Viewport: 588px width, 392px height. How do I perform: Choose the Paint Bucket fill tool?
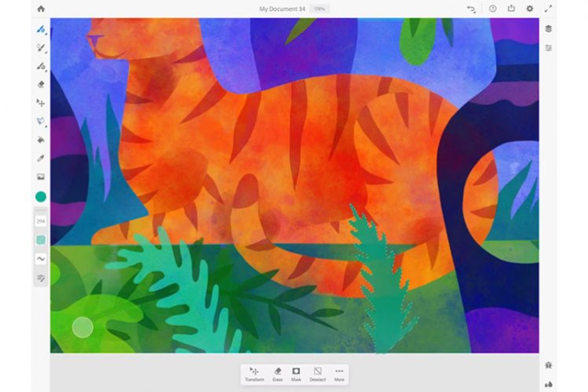pyautogui.click(x=41, y=140)
